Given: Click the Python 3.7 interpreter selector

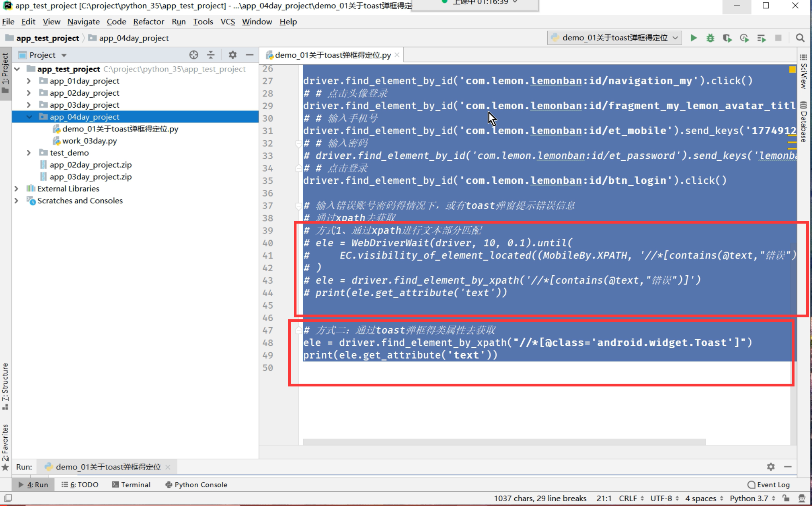Looking at the screenshot, I should pyautogui.click(x=752, y=498).
